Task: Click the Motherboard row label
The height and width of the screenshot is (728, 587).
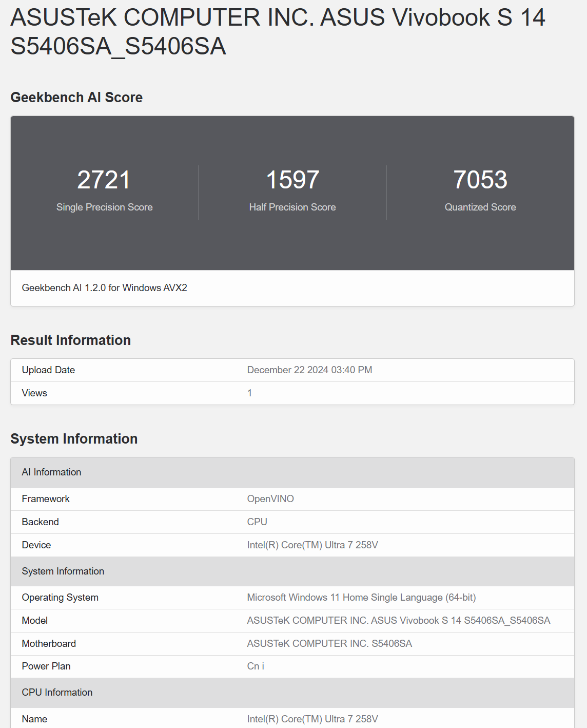Action: click(x=49, y=644)
